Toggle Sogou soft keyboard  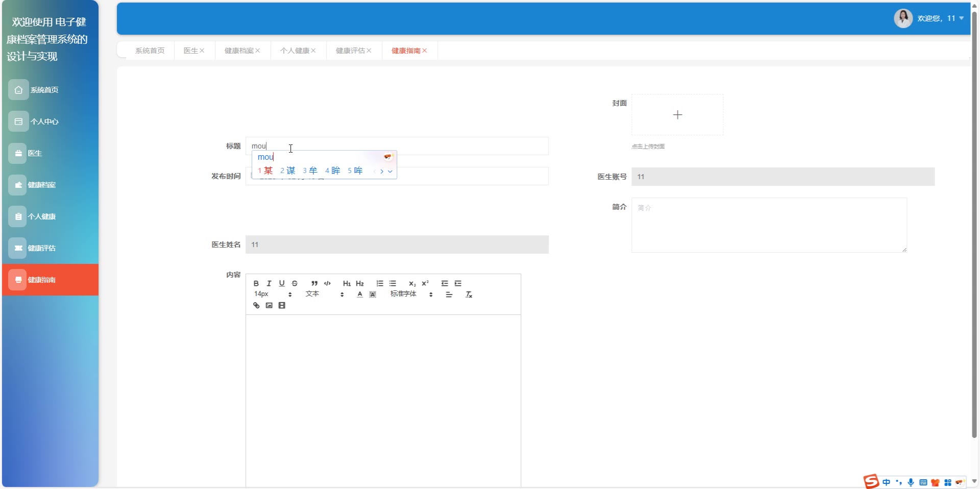click(923, 482)
